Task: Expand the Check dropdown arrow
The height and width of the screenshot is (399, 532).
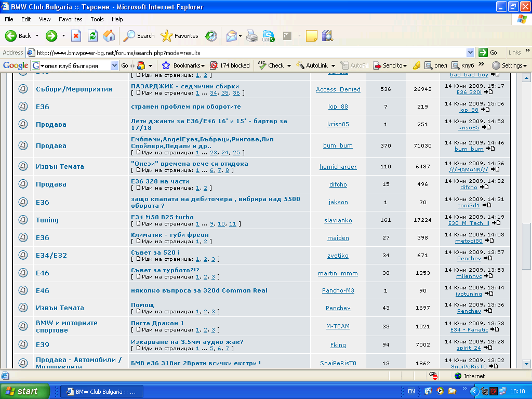Action: (289, 66)
